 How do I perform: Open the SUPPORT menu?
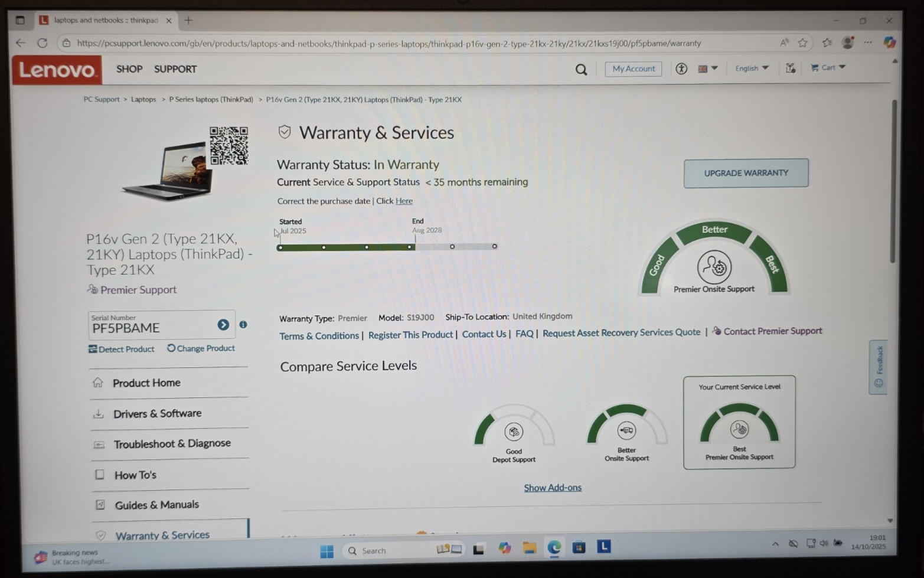[175, 69]
